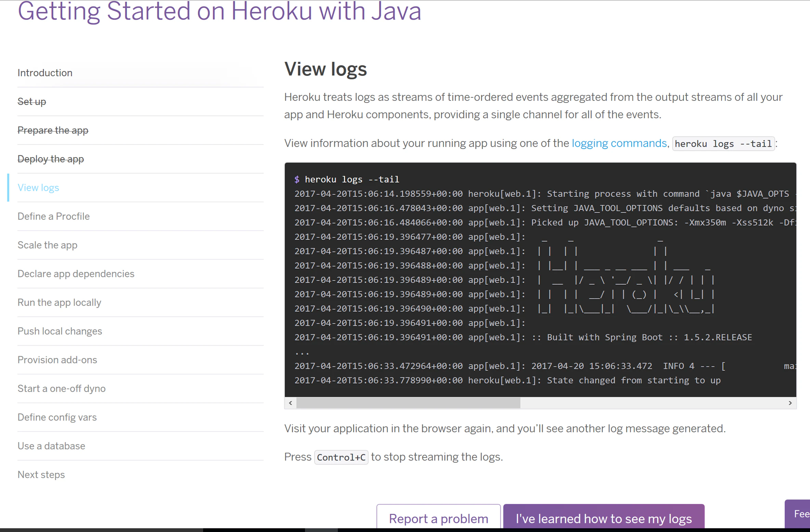Click the code block right scroll arrow

click(x=790, y=403)
